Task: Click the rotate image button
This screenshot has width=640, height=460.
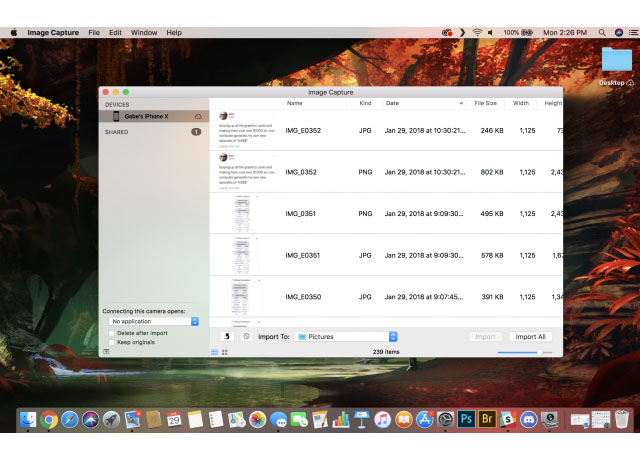Action: (x=226, y=337)
